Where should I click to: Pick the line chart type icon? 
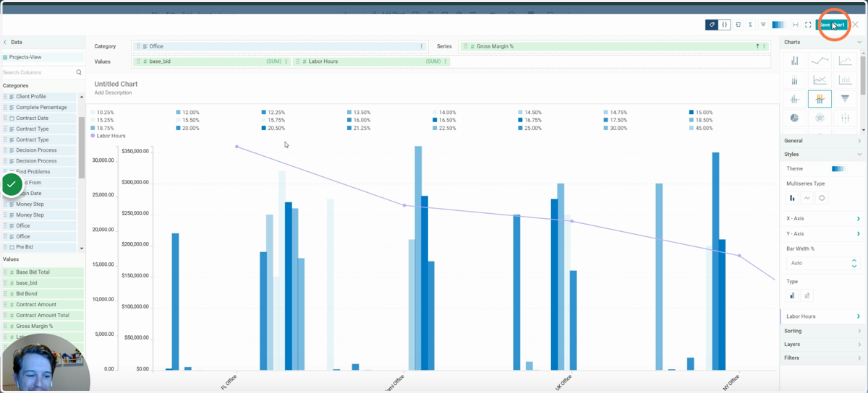click(820, 61)
